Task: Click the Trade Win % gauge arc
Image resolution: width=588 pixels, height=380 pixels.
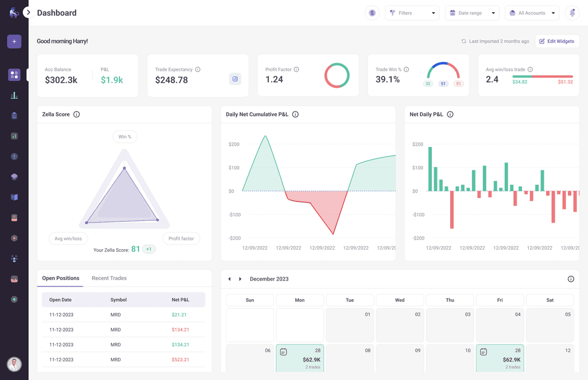Action: [443, 69]
